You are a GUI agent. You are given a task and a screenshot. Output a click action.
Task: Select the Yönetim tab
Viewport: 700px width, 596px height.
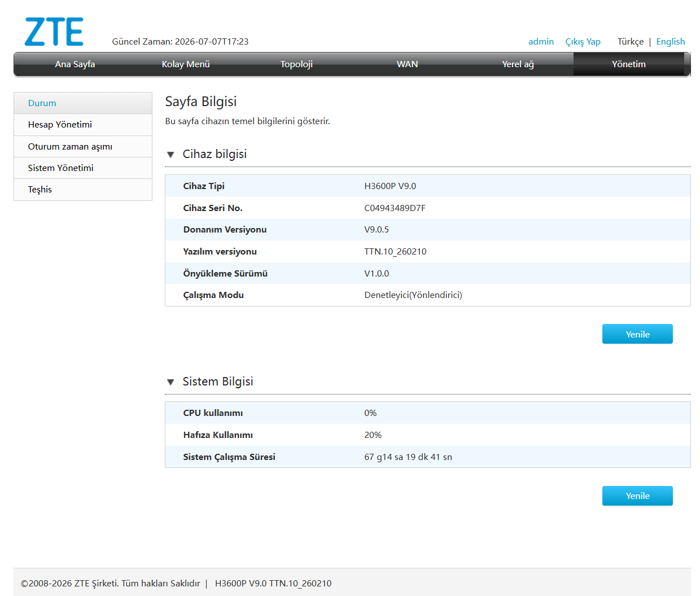point(629,64)
